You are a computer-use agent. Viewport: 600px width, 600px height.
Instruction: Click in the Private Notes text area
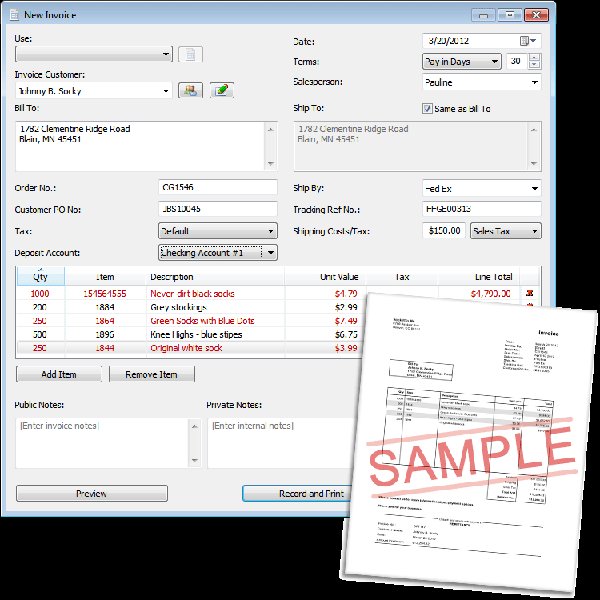pyautogui.click(x=281, y=443)
